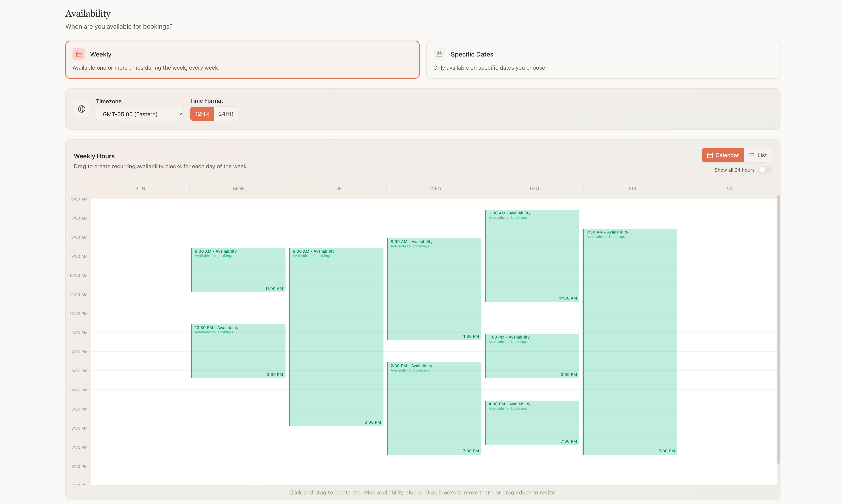Click the SAT column header
The width and height of the screenshot is (843, 504).
[x=731, y=189]
